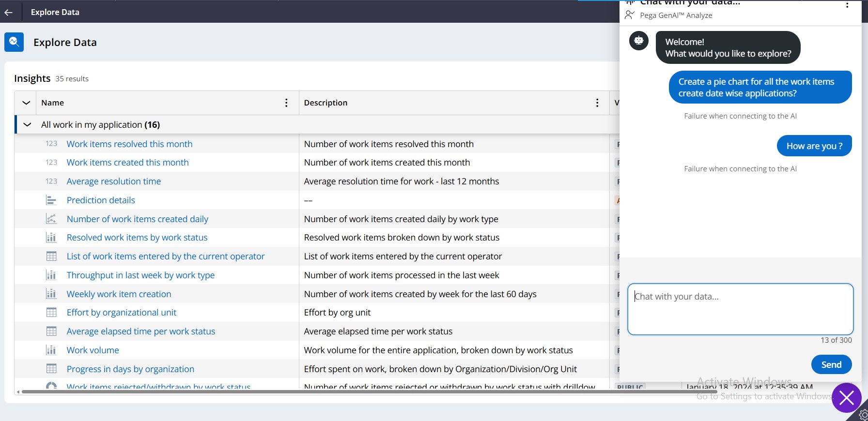
Task: Open Description column options menu
Action: [597, 103]
